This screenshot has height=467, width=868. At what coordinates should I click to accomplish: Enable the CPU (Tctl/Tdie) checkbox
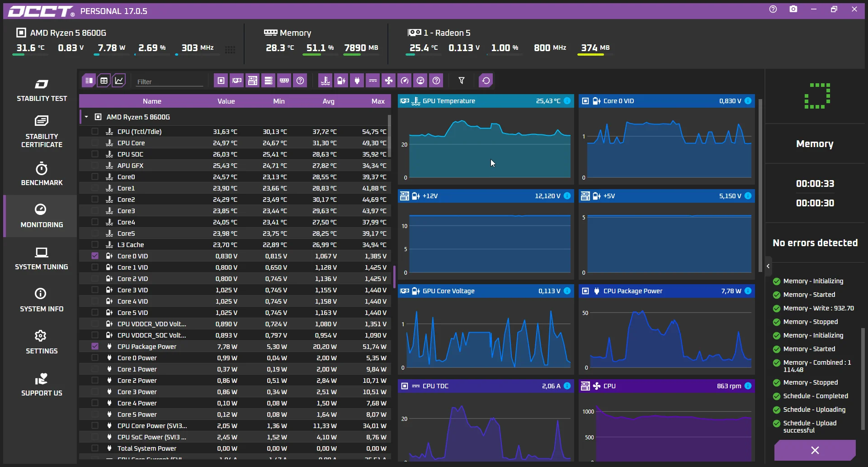pos(95,131)
